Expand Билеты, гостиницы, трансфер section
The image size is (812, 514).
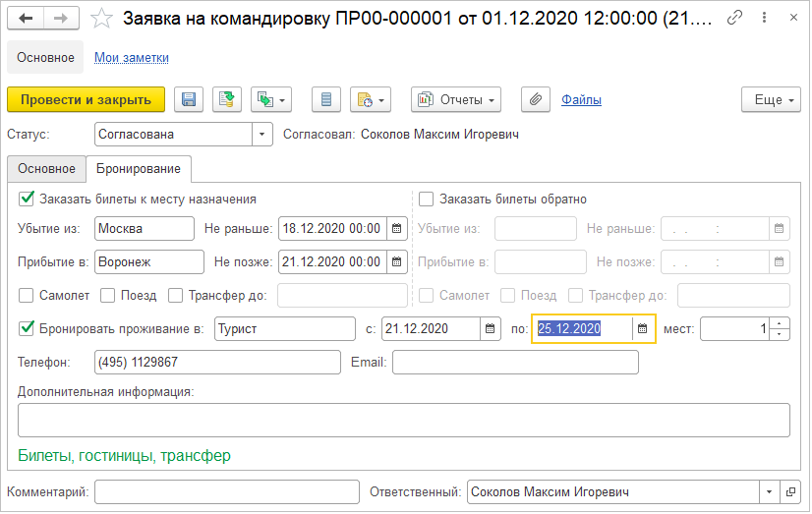124,455
